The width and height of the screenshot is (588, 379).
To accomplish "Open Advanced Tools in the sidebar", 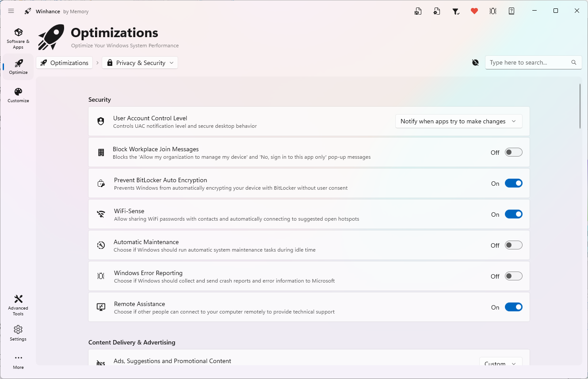I will coord(18,305).
